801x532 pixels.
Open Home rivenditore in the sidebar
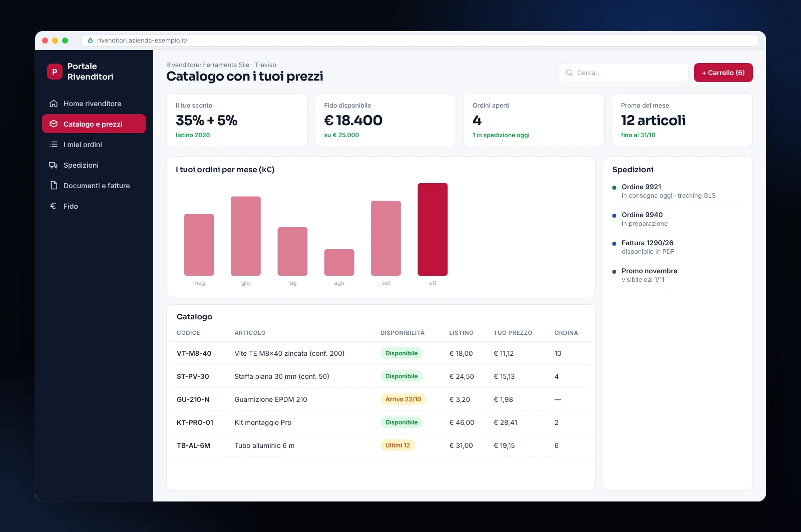[94, 104]
